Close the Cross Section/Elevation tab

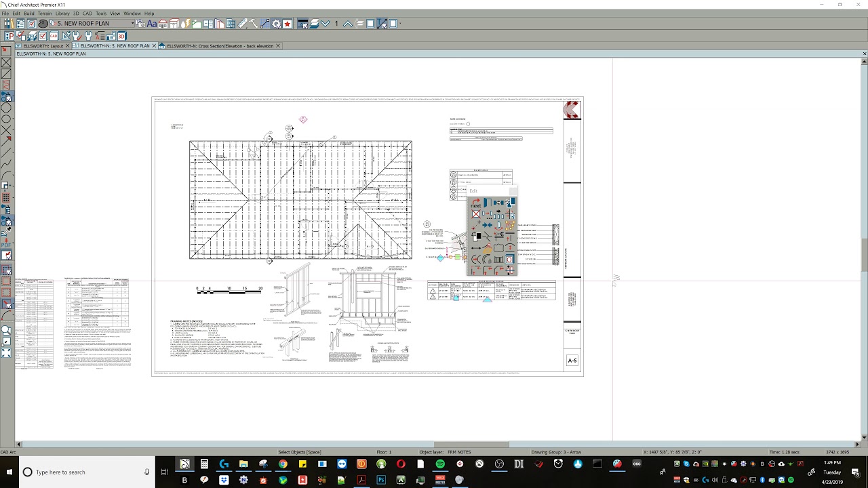278,46
